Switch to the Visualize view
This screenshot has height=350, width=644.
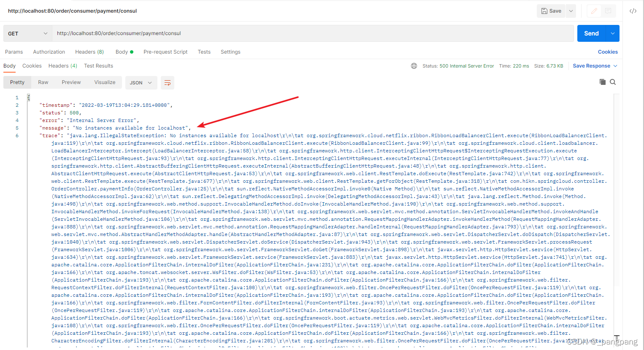(x=105, y=82)
